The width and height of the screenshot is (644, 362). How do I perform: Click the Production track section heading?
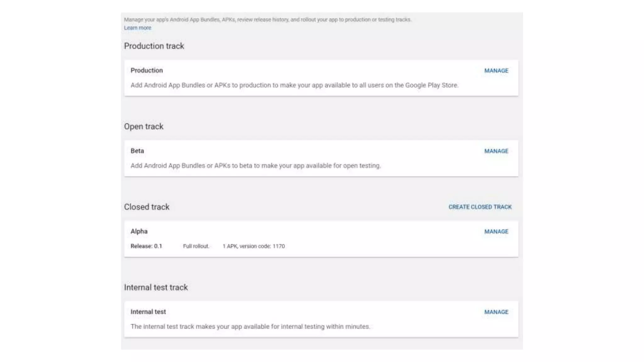pos(154,46)
